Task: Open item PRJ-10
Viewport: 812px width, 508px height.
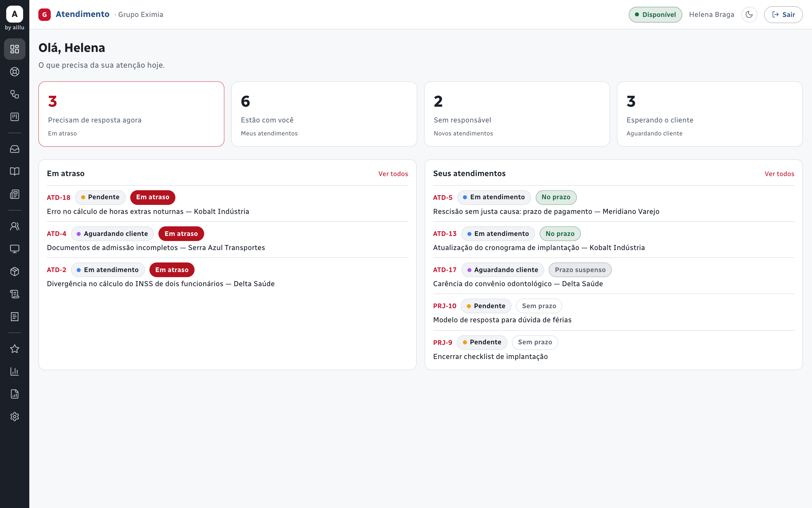Action: [445, 306]
